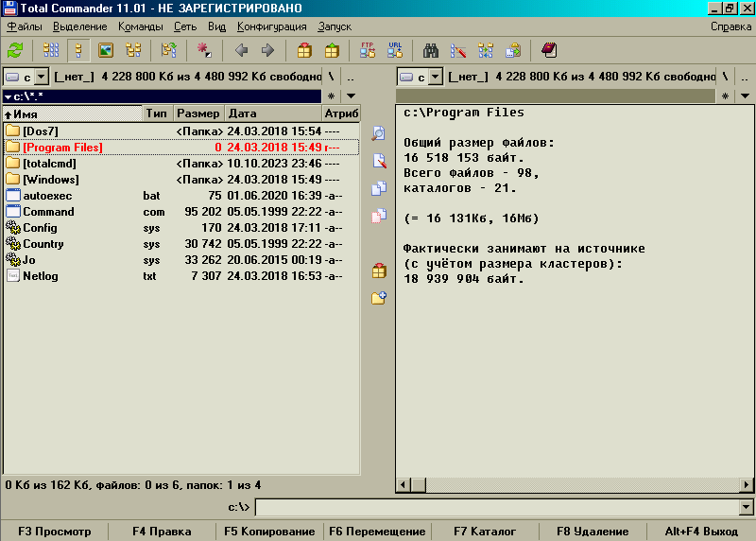Click the right panel horizontal scrollbar thumb

[419, 484]
